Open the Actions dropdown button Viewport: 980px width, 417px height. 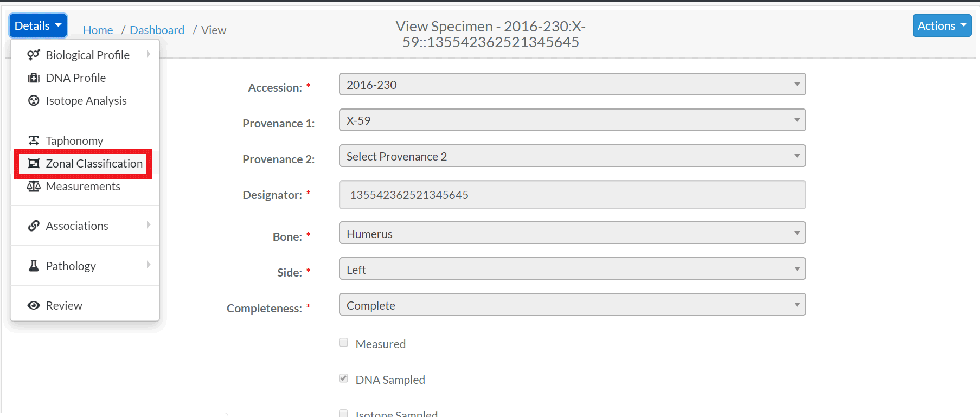tap(941, 25)
